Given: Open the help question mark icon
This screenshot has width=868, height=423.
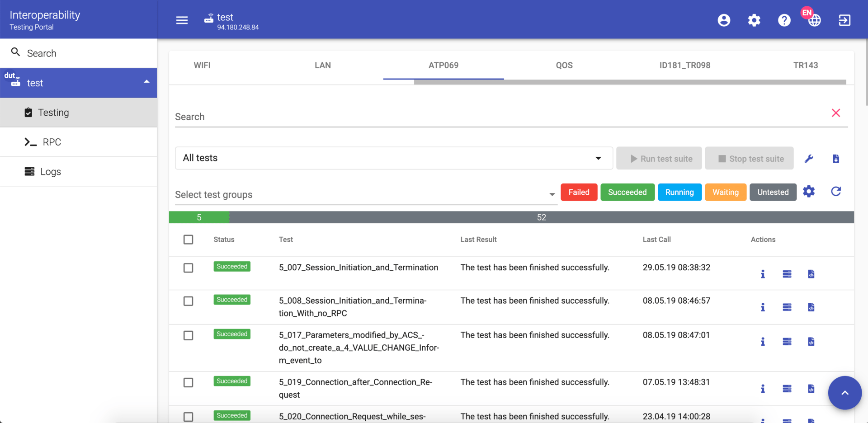Looking at the screenshot, I should point(784,20).
